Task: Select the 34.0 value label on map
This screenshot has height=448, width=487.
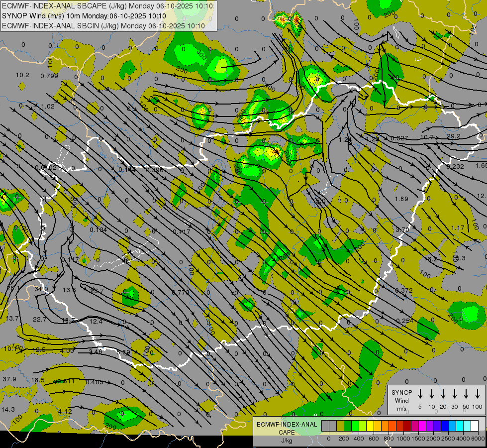Action: tap(41, 289)
